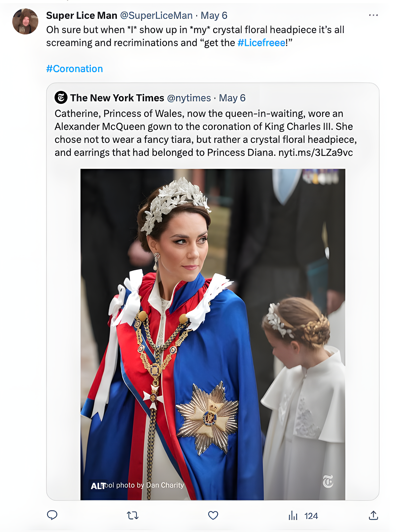Image resolution: width=396 pixels, height=532 pixels.
Task: Click the Super Lice Man display name
Action: (81, 16)
